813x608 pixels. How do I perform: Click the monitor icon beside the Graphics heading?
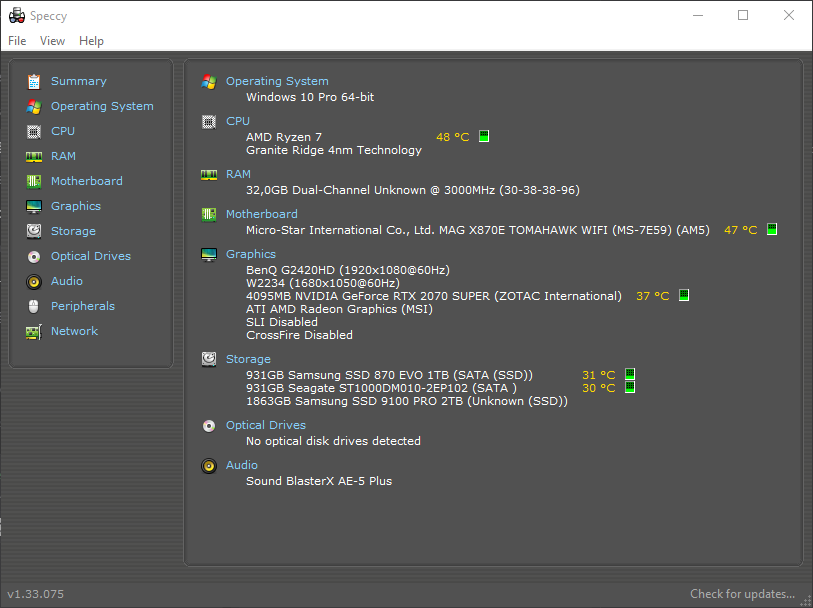coord(209,254)
